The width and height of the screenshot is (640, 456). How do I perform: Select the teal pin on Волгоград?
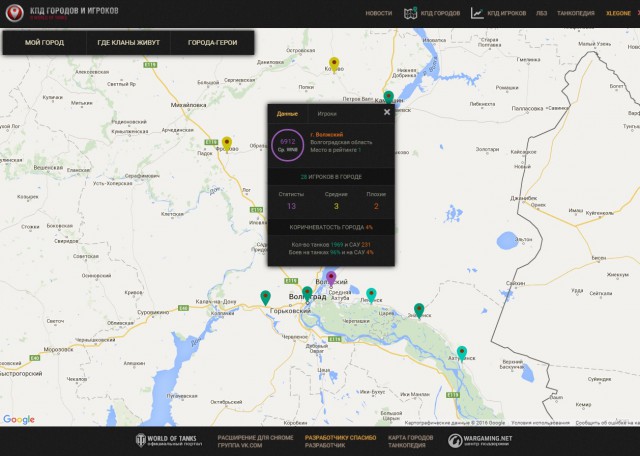307,294
